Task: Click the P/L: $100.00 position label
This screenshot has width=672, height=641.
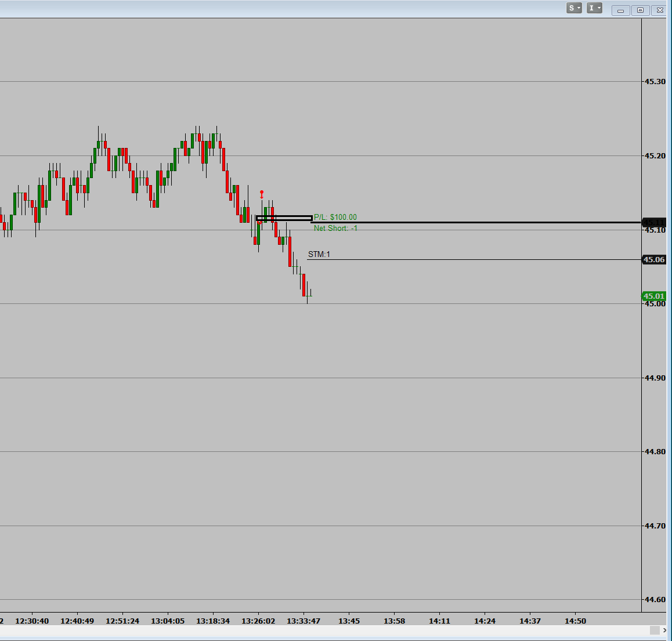Action: [335, 217]
